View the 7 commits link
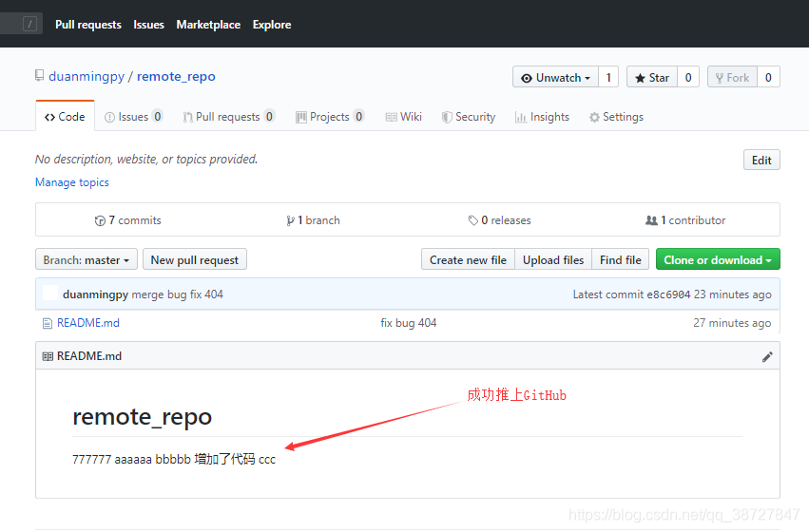Viewport: 809px width, 532px height. [128, 220]
